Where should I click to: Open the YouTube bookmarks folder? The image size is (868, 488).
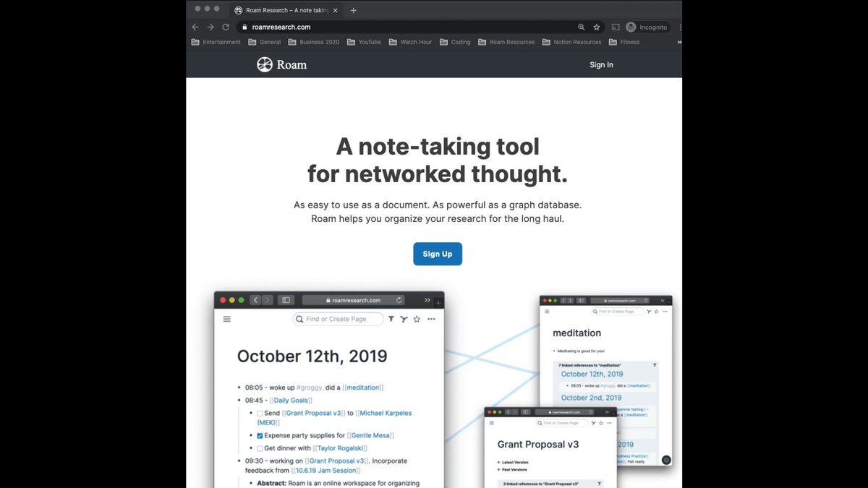click(x=364, y=42)
